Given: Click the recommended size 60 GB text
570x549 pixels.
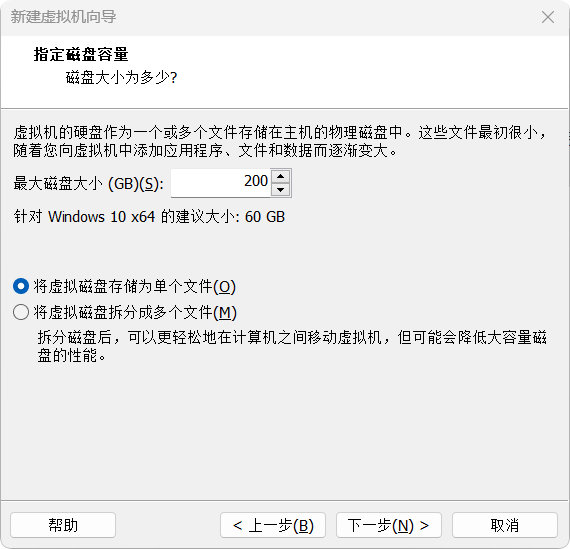Looking at the screenshot, I should click(265, 217).
